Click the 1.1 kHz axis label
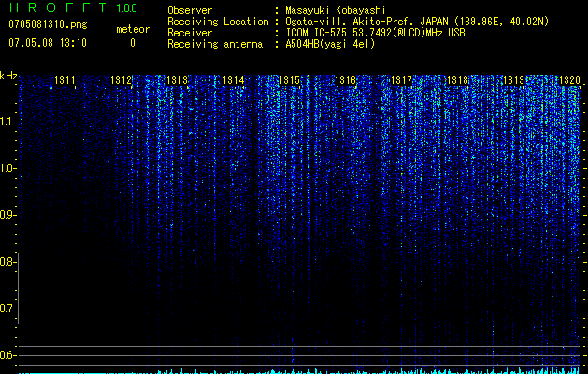Viewport: 588px width, 374px height. [7, 122]
